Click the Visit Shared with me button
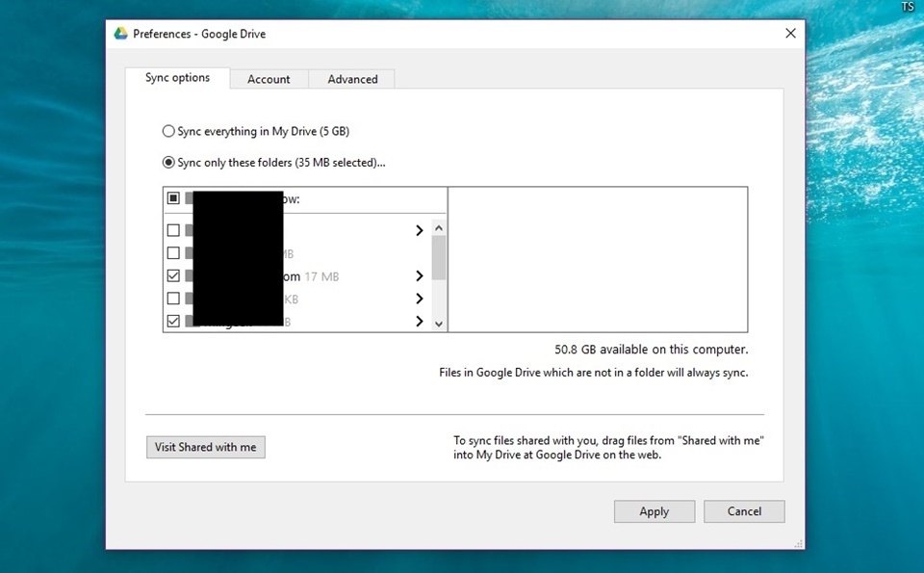The width and height of the screenshot is (924, 573). tap(206, 447)
